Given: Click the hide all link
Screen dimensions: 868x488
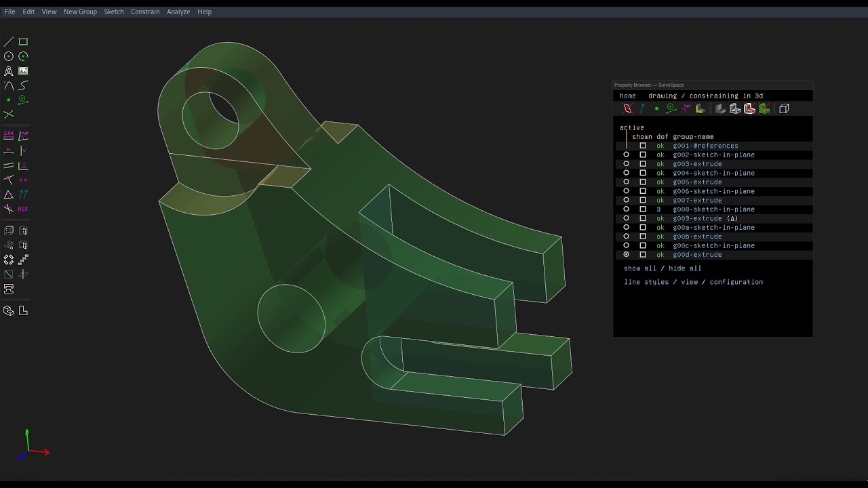Looking at the screenshot, I should tap(685, 268).
